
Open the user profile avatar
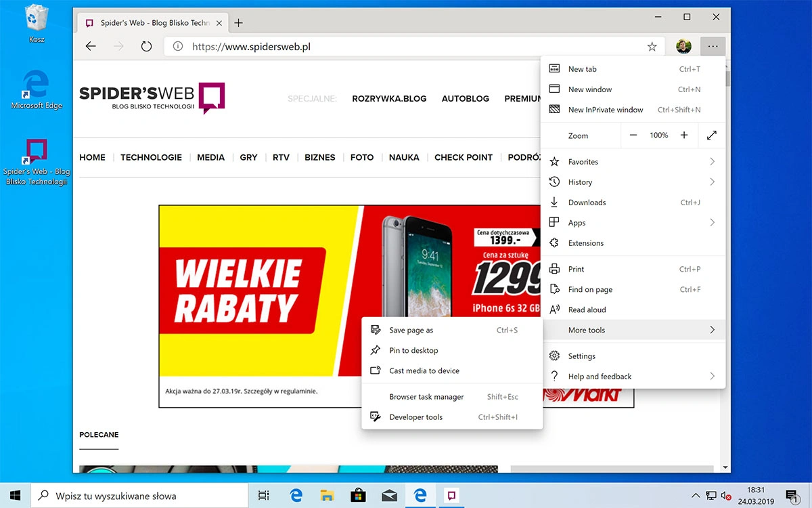[x=683, y=47]
